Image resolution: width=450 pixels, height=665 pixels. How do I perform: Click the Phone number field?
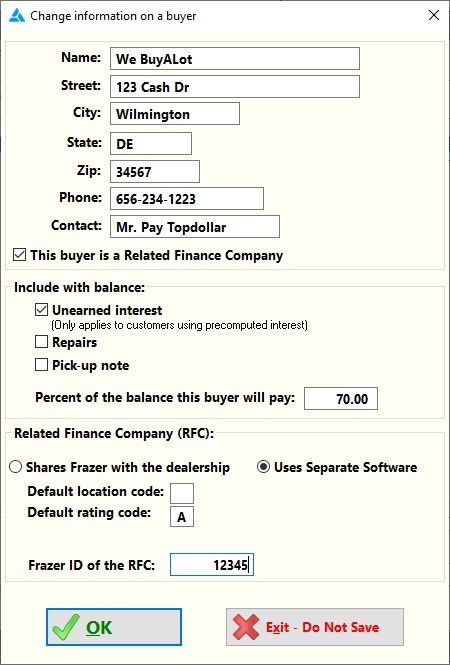pos(187,198)
